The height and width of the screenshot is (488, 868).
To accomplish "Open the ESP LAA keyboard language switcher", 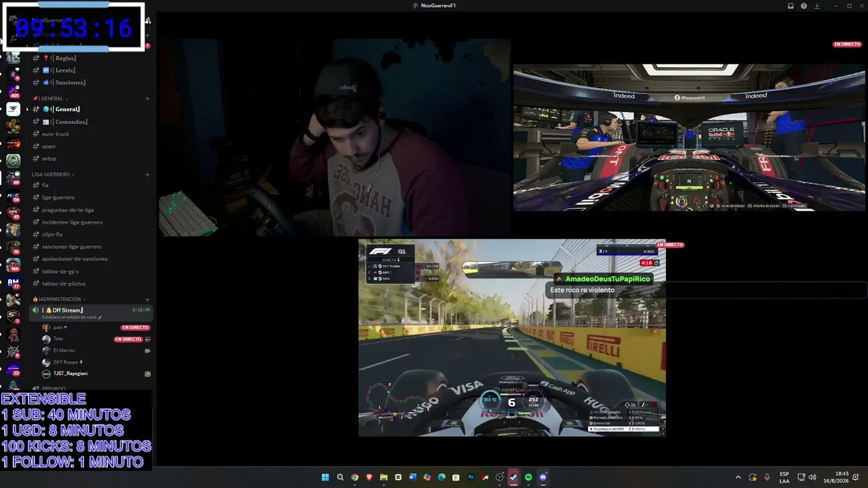I will (785, 477).
